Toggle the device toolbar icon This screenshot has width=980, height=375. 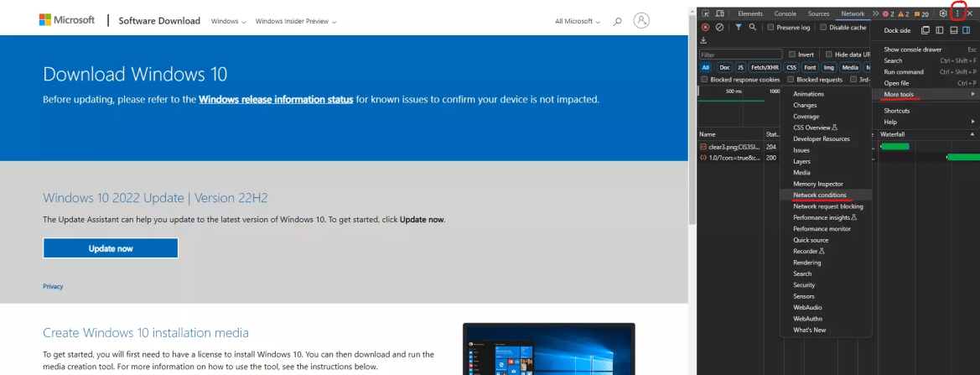719,13
